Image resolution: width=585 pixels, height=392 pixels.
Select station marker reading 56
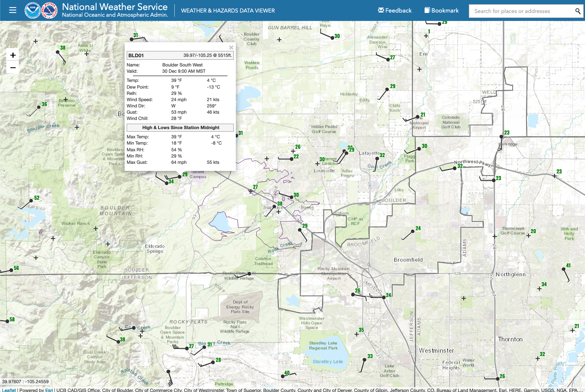pos(11,270)
